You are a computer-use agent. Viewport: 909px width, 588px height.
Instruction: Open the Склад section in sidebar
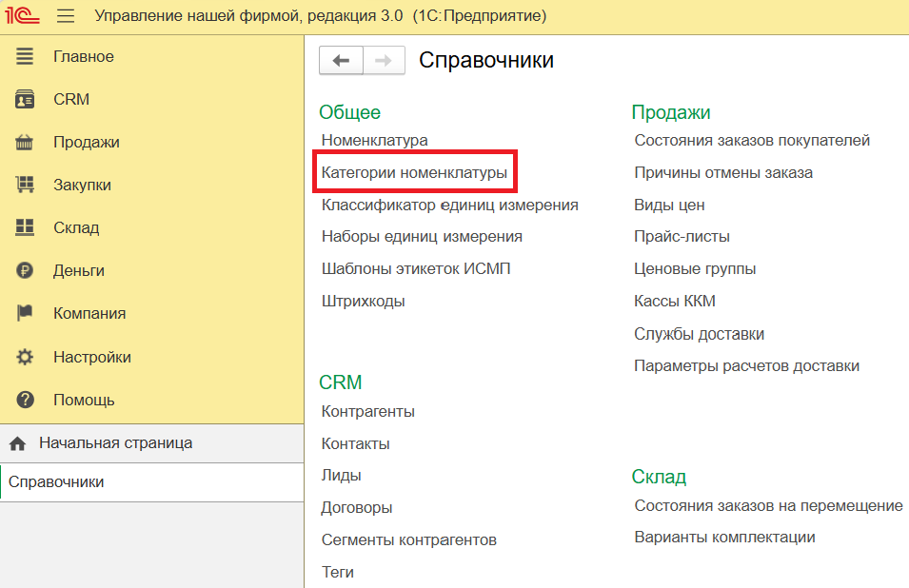[x=76, y=227]
